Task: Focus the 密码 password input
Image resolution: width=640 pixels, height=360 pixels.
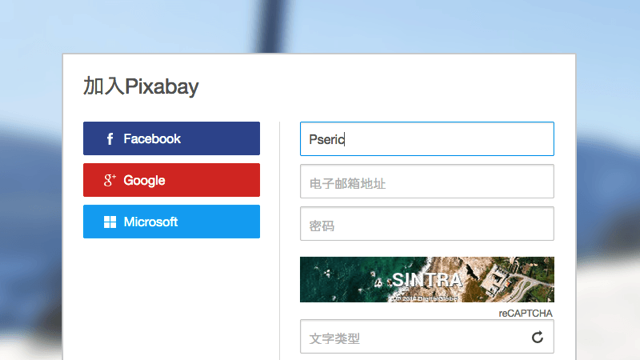Action: coord(427,224)
